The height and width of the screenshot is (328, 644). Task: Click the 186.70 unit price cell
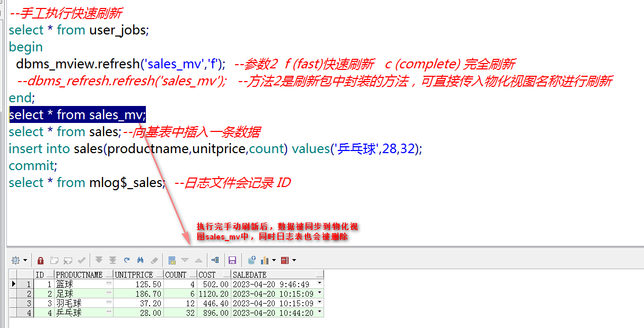click(x=138, y=294)
